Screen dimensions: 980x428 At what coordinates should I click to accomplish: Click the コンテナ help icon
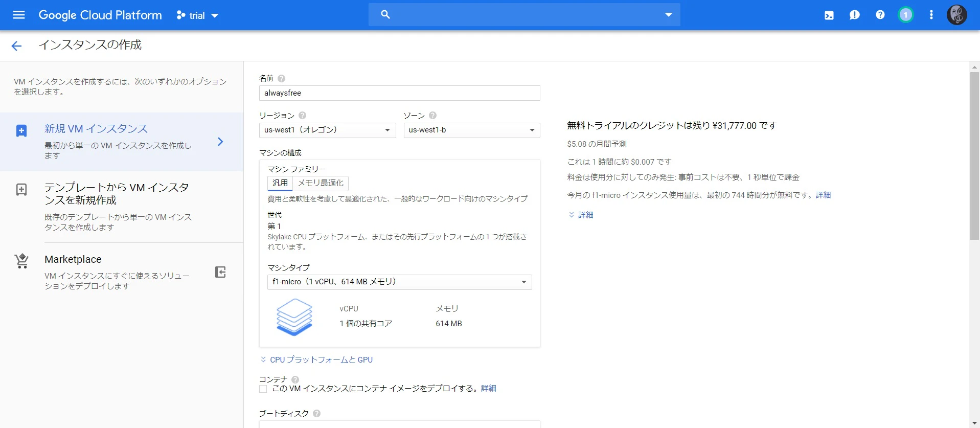pos(295,379)
